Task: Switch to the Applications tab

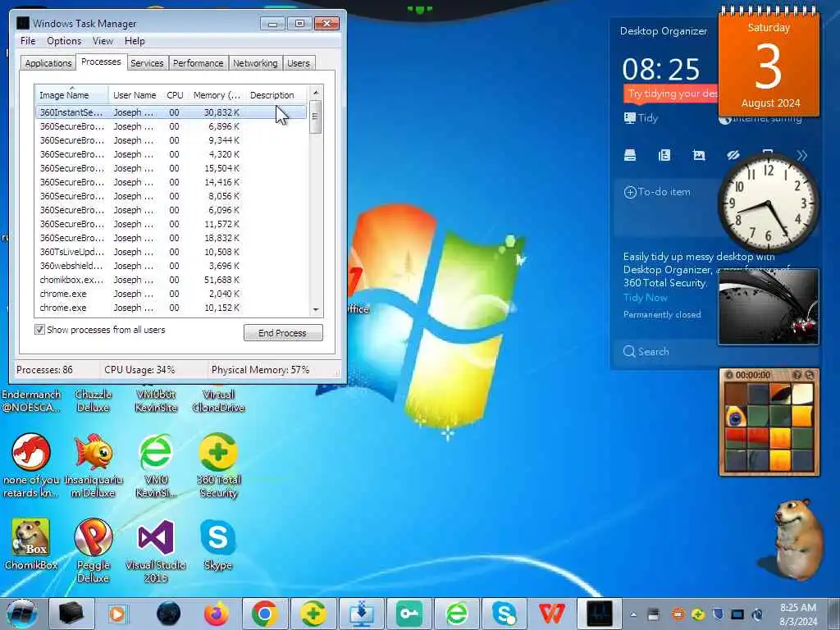Action: click(48, 63)
